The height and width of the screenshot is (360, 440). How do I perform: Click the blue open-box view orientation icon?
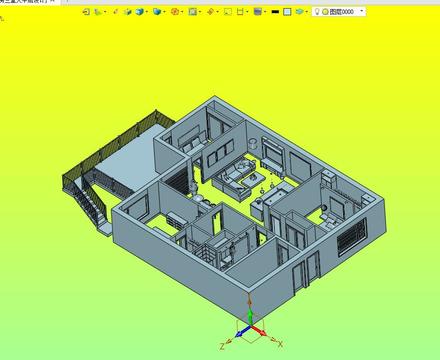coord(157,12)
